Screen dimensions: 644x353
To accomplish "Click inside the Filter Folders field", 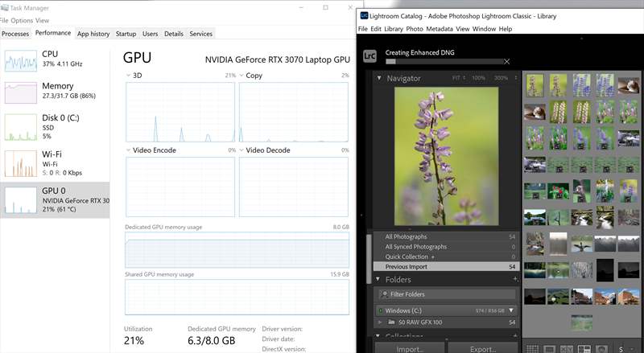I will (x=447, y=293).
